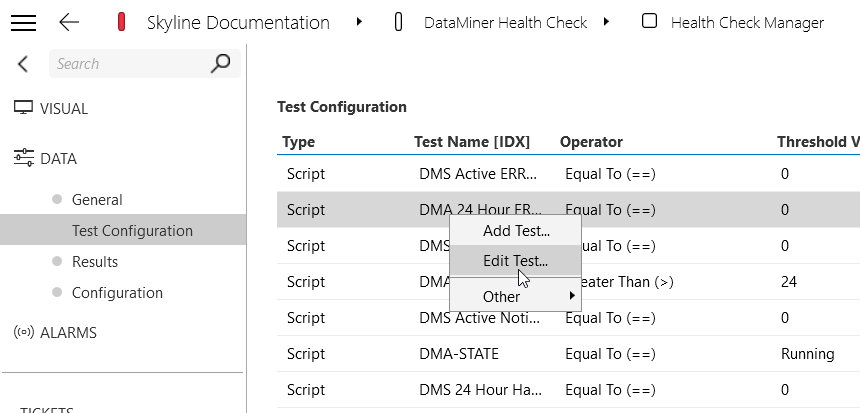This screenshot has width=860, height=413.
Task: Select the DMS Active ERR... test name
Action: click(478, 174)
